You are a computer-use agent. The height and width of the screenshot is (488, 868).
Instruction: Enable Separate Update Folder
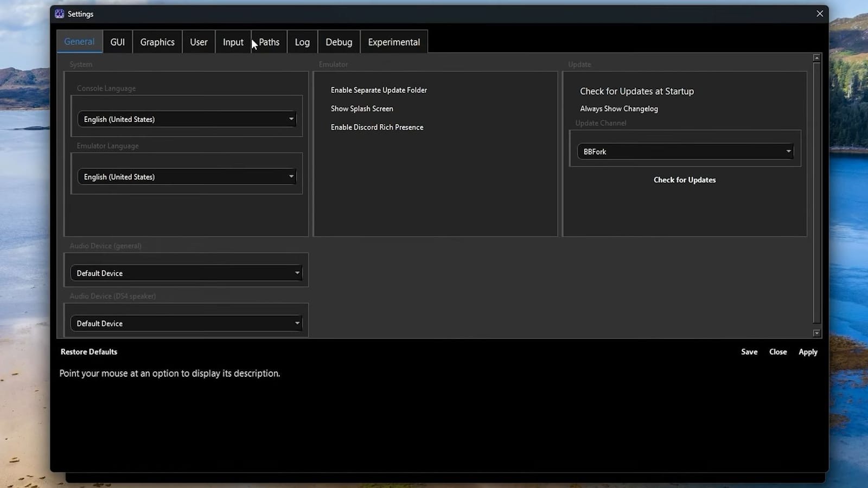pos(379,90)
